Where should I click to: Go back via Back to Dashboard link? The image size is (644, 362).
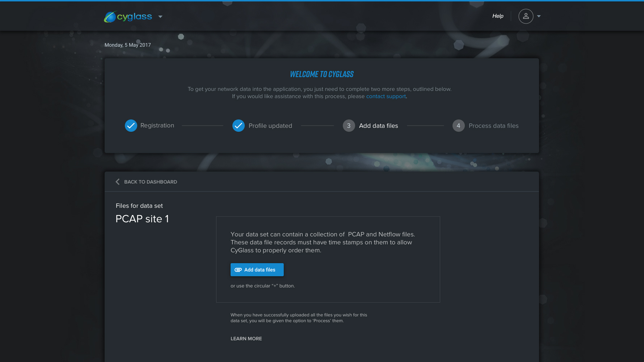tap(150, 182)
